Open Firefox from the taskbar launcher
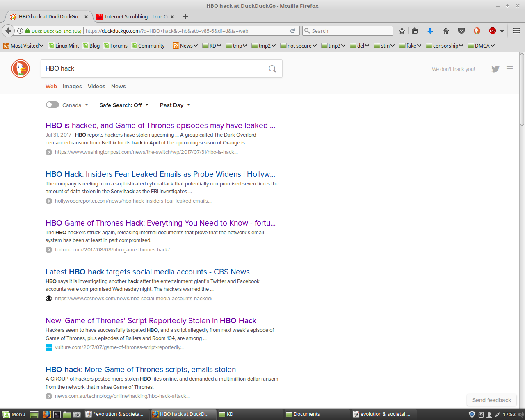Image resolution: width=525 pixels, height=420 pixels. [47, 414]
